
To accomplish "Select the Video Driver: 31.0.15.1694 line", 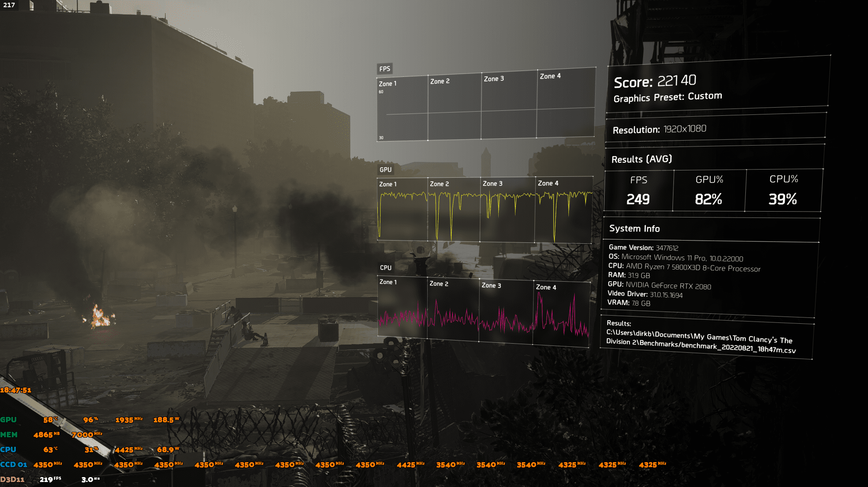I will coord(645,294).
